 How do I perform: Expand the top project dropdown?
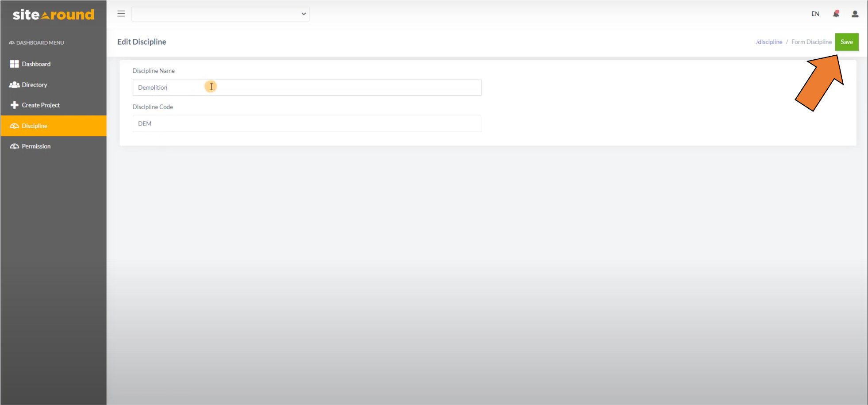[220, 14]
